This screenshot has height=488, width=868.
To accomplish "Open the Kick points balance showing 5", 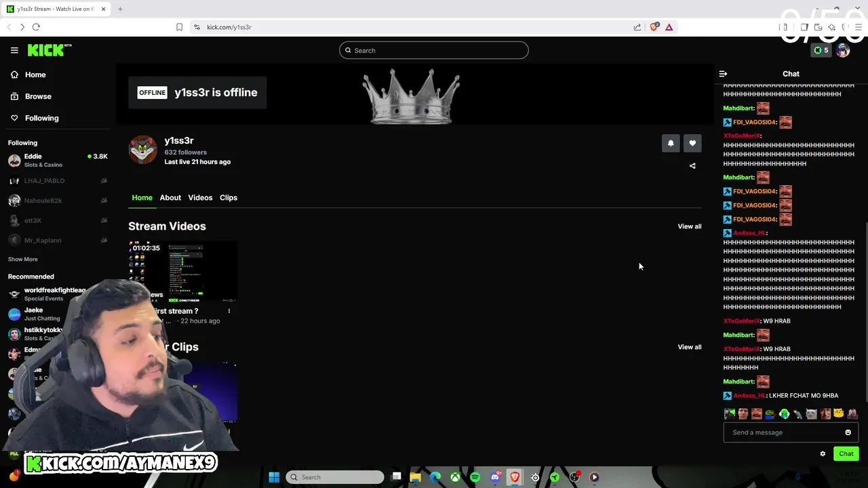I will click(821, 50).
